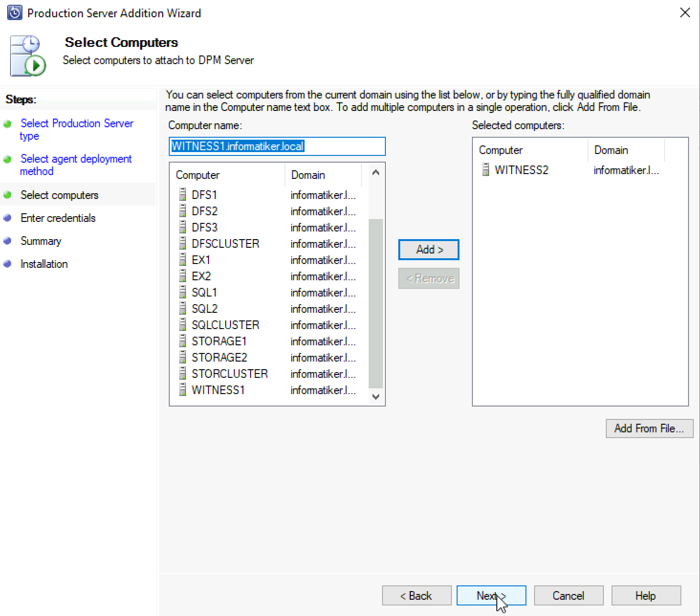Click the DFS1 server icon
700x616 pixels.
pyautogui.click(x=182, y=195)
